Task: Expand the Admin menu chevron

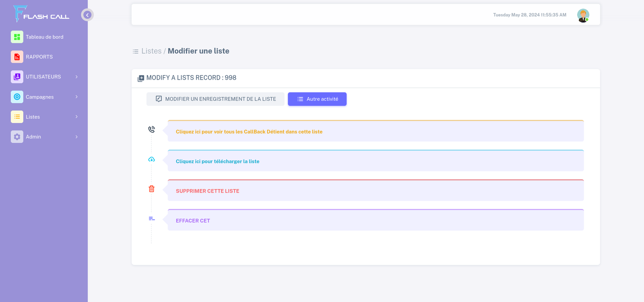Action: 76,137
